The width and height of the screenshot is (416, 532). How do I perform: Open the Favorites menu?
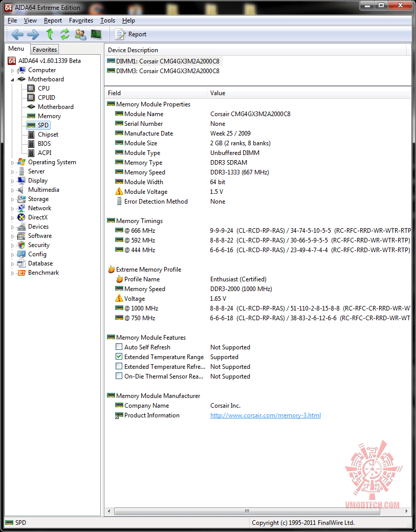[x=81, y=20]
